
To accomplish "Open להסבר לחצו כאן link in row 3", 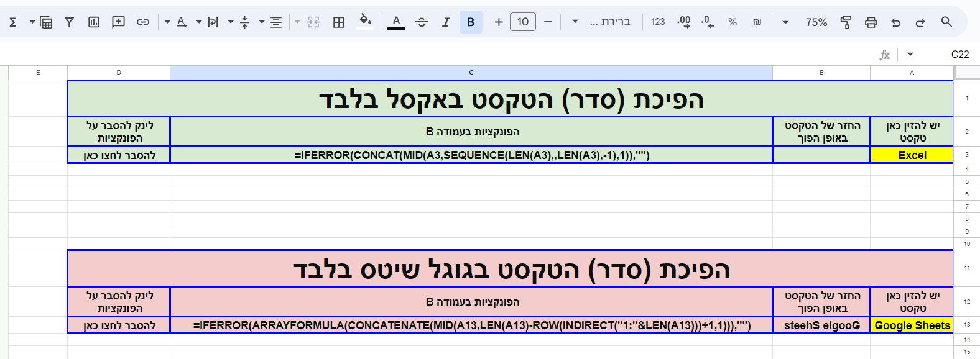I will [x=119, y=155].
